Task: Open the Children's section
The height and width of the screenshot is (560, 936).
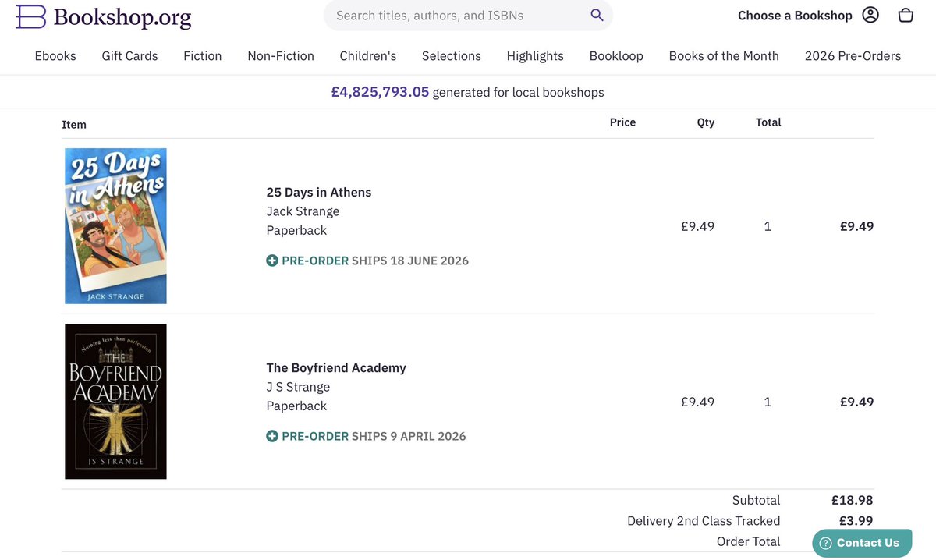Action: pos(368,55)
